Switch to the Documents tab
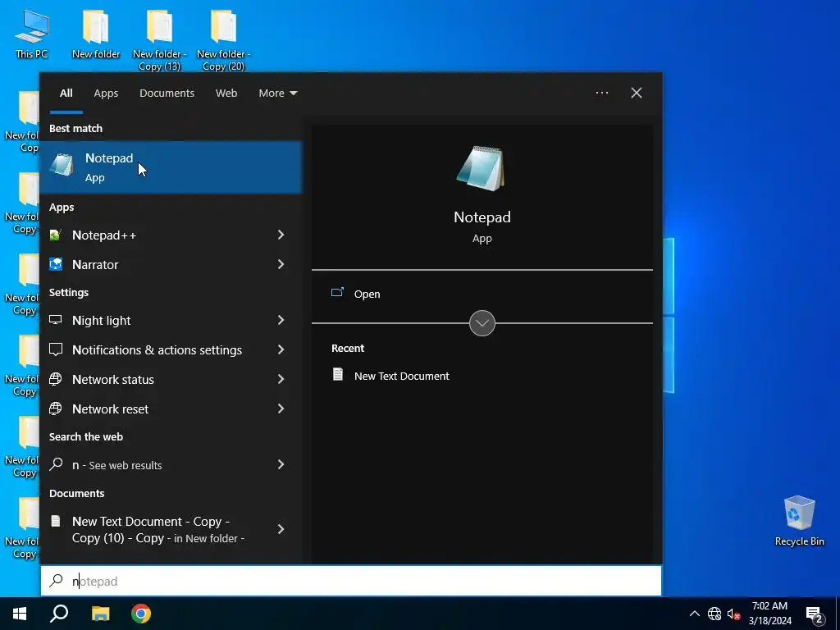Image resolution: width=840 pixels, height=630 pixels. 167,94
